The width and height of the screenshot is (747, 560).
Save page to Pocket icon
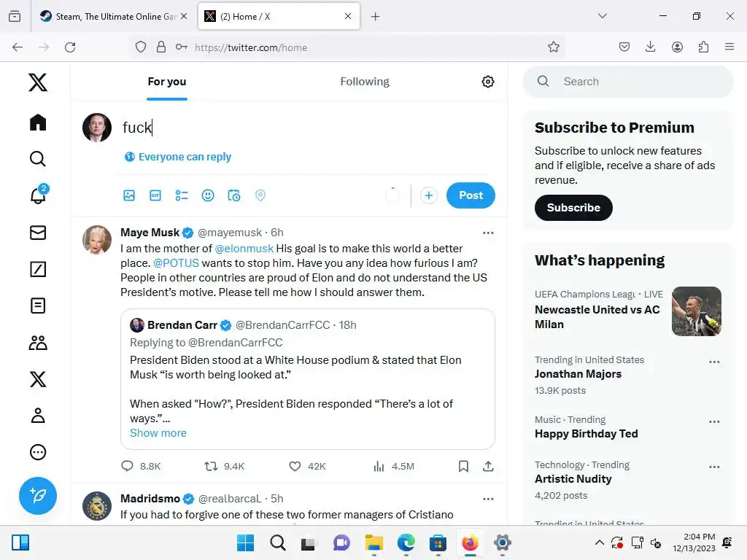click(624, 47)
